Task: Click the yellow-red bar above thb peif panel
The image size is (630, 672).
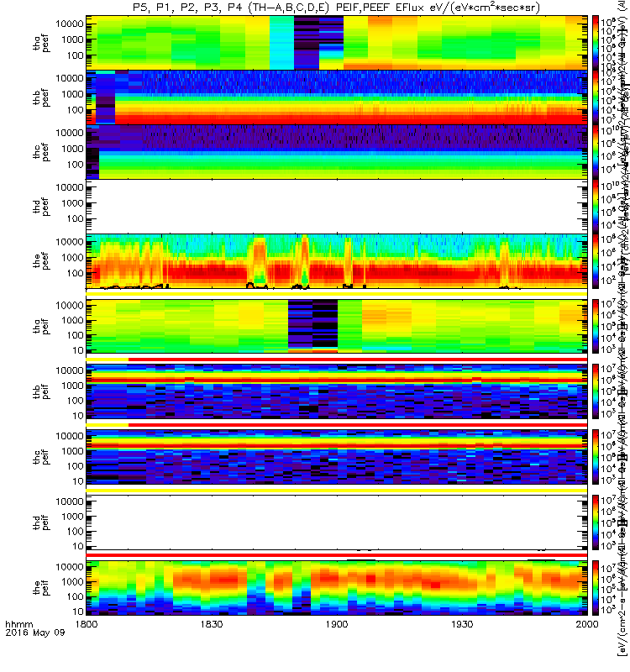Action: (337, 360)
